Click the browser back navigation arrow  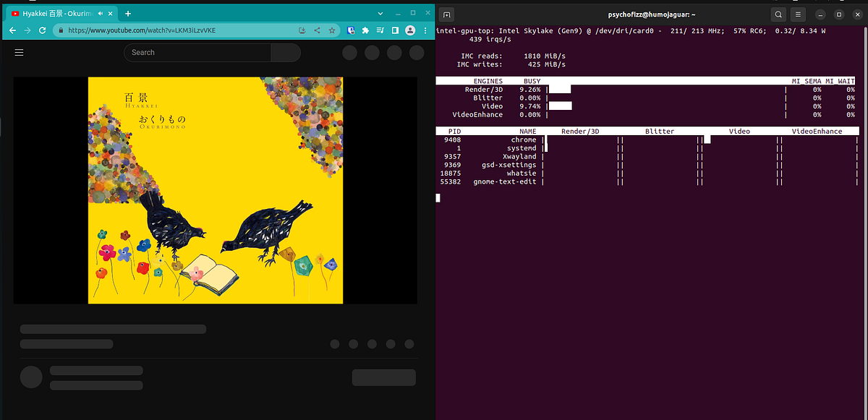pos(12,30)
